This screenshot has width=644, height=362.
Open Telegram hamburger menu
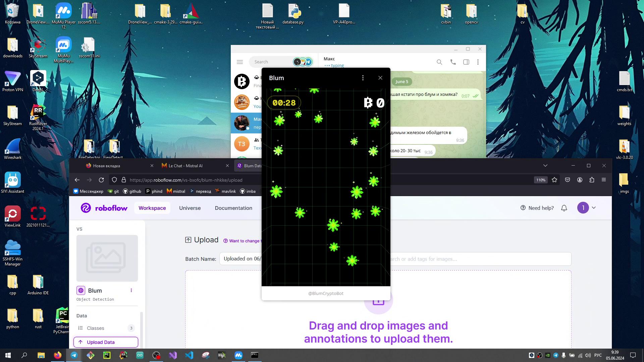pyautogui.click(x=239, y=62)
